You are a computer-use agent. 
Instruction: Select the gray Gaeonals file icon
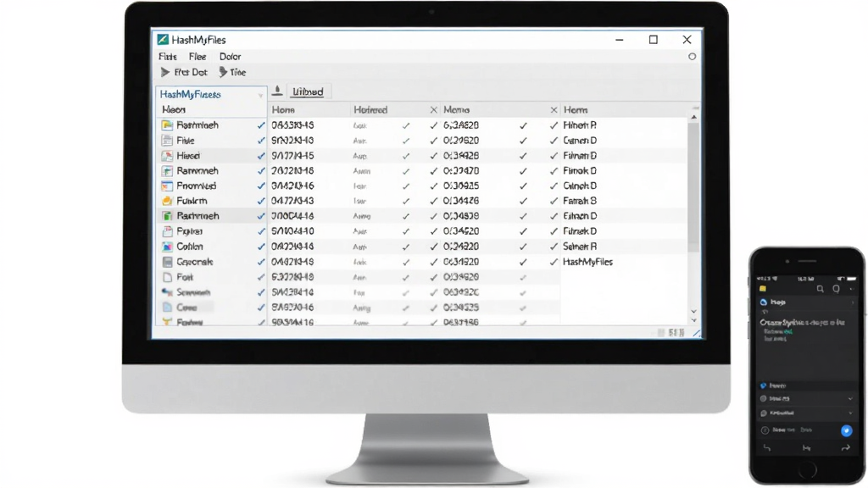tap(167, 262)
